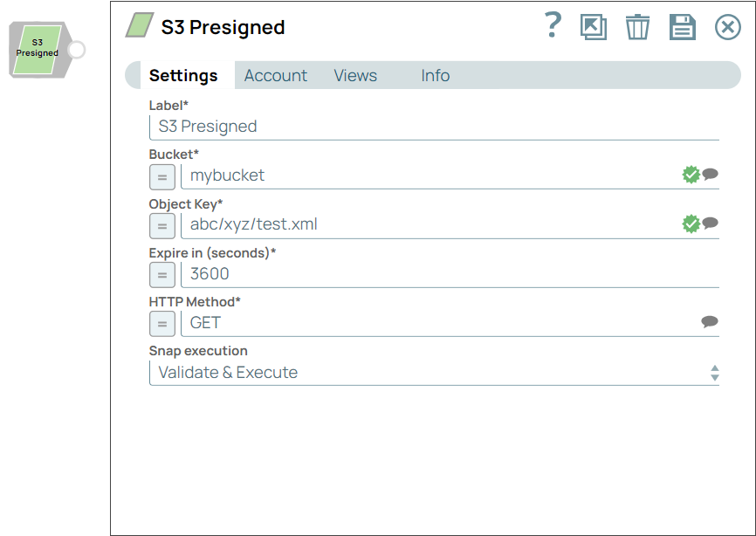Save settings with the floppy disk icon
The width and height of the screenshot is (756, 536).
click(683, 27)
